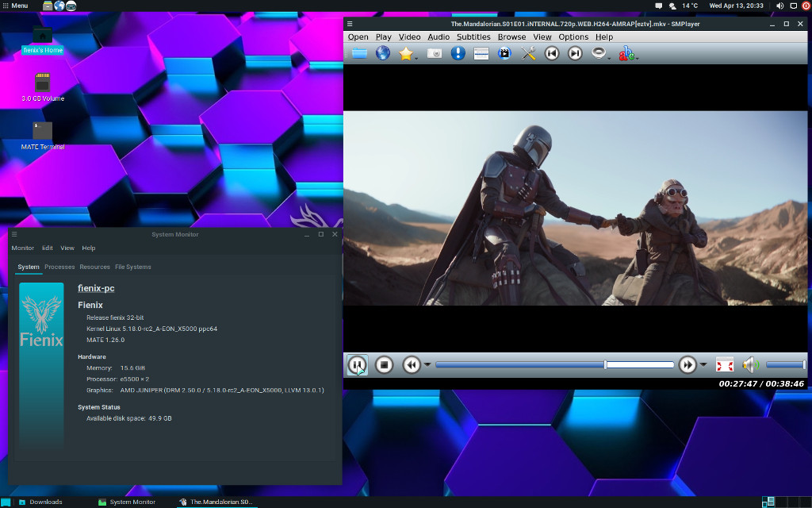Open the Options menu

[573, 37]
